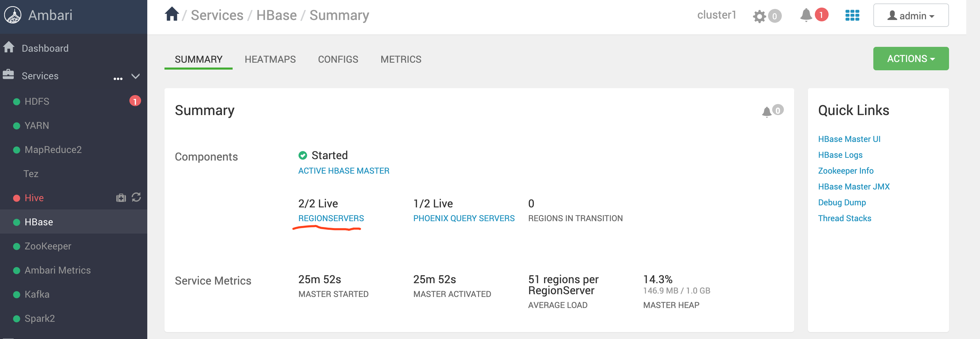Open the admin user dropdown
The height and width of the screenshot is (339, 980).
click(910, 15)
